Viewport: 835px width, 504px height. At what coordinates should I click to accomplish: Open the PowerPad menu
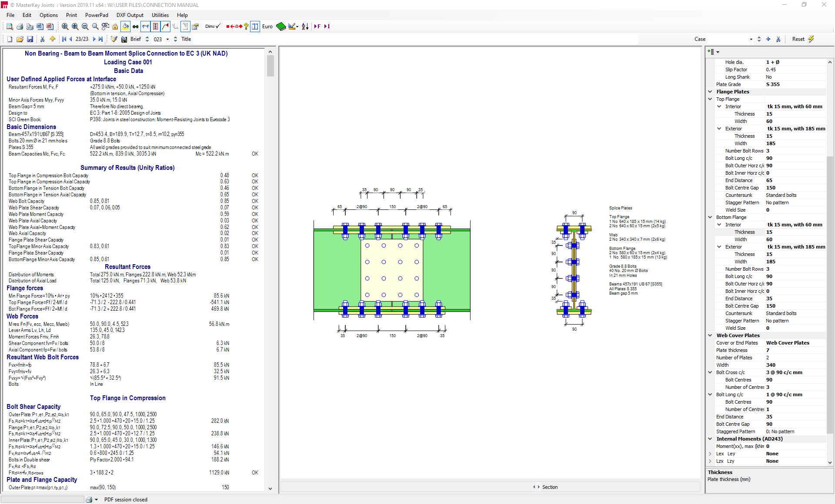[97, 15]
